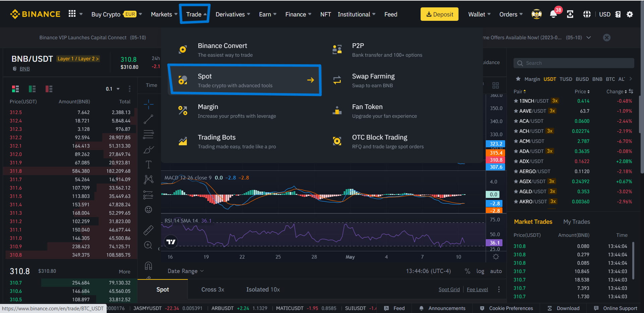The height and width of the screenshot is (313, 644).
Task: Toggle favorite star for ACA/USDT
Action: pos(516,121)
